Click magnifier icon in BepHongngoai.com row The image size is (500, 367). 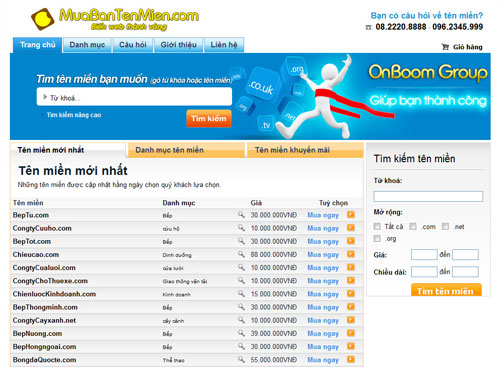[x=241, y=346]
